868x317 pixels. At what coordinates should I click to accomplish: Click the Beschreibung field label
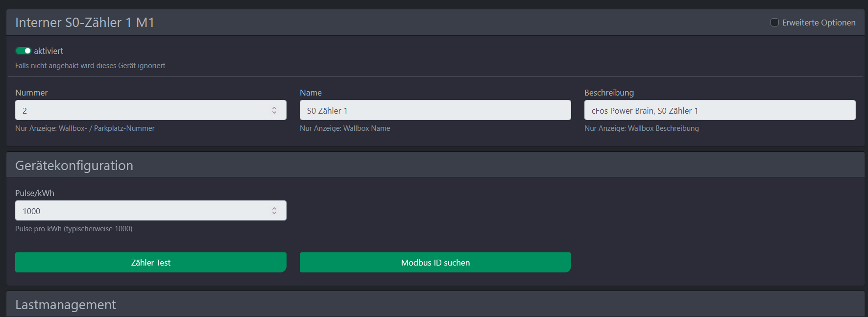[609, 93]
